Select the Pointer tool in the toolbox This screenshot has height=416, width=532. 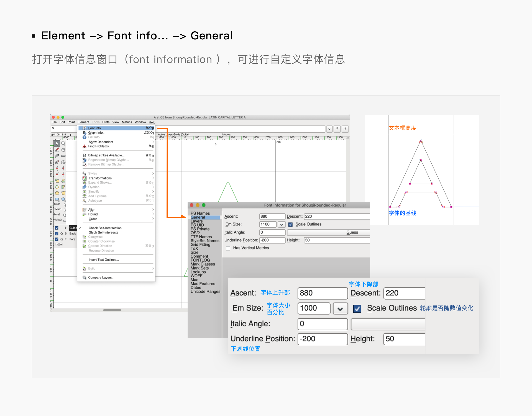[57, 143]
